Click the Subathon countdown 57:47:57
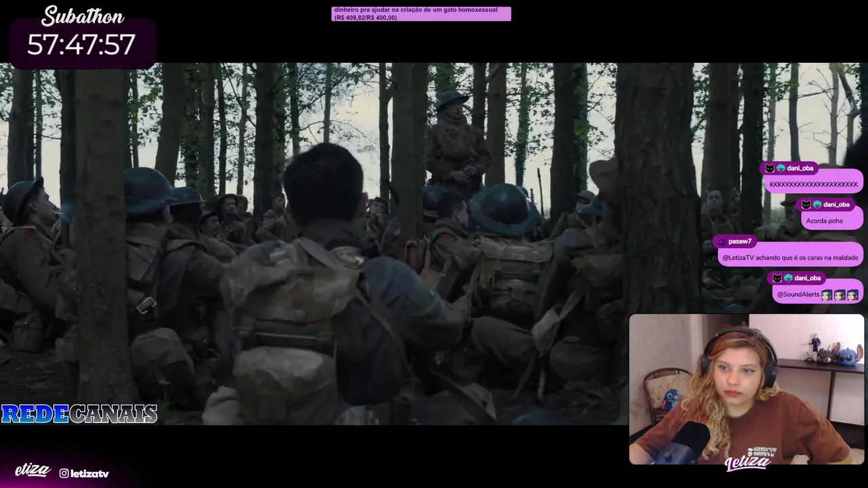This screenshot has width=868, height=488. pos(81,45)
